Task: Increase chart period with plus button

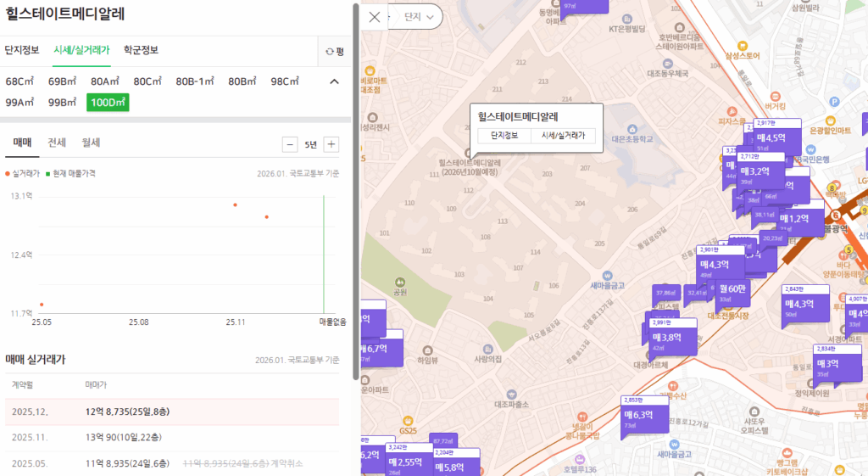Action: [x=331, y=144]
